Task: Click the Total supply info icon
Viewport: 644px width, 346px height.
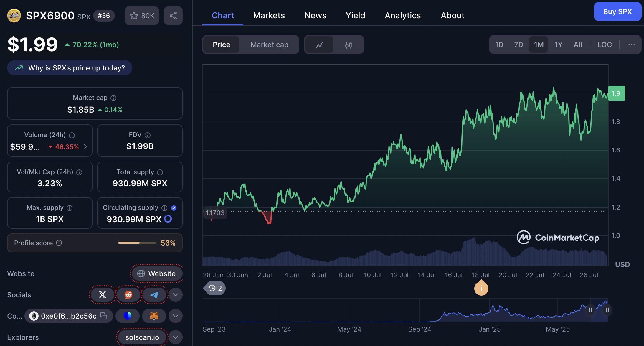Action: point(160,172)
